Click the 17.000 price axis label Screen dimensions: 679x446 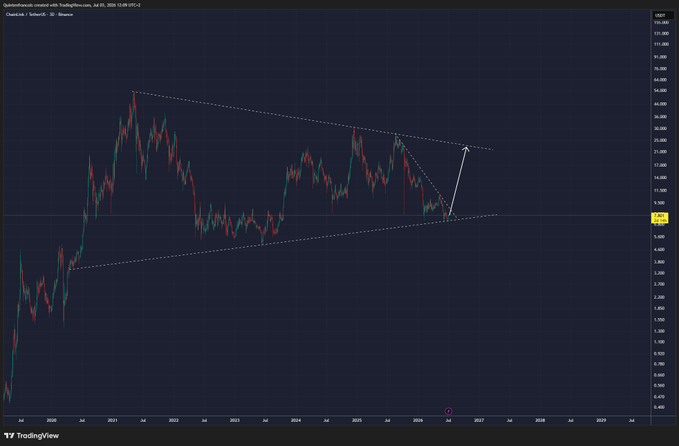[660, 165]
